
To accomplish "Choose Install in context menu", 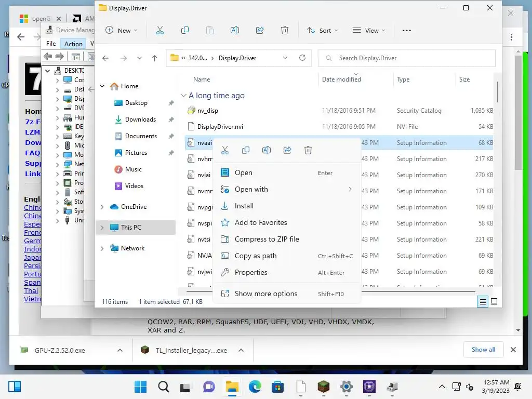I will 287,206.
